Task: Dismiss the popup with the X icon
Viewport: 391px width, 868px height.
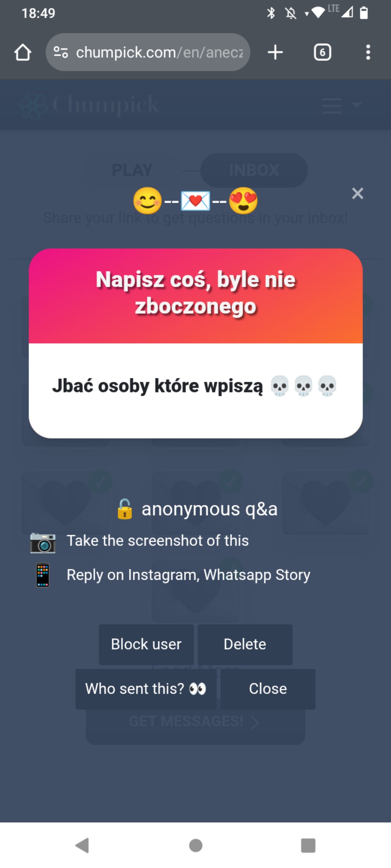Action: (357, 193)
